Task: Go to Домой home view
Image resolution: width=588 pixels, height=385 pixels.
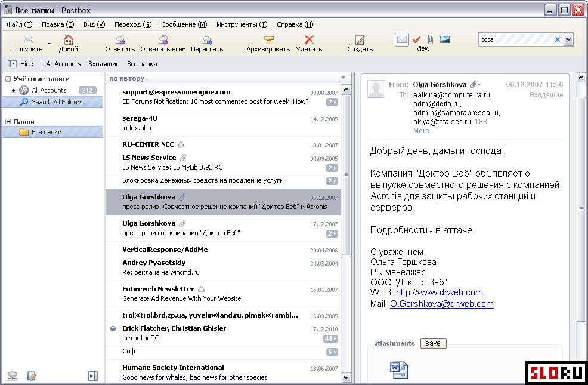Action: coord(68,44)
